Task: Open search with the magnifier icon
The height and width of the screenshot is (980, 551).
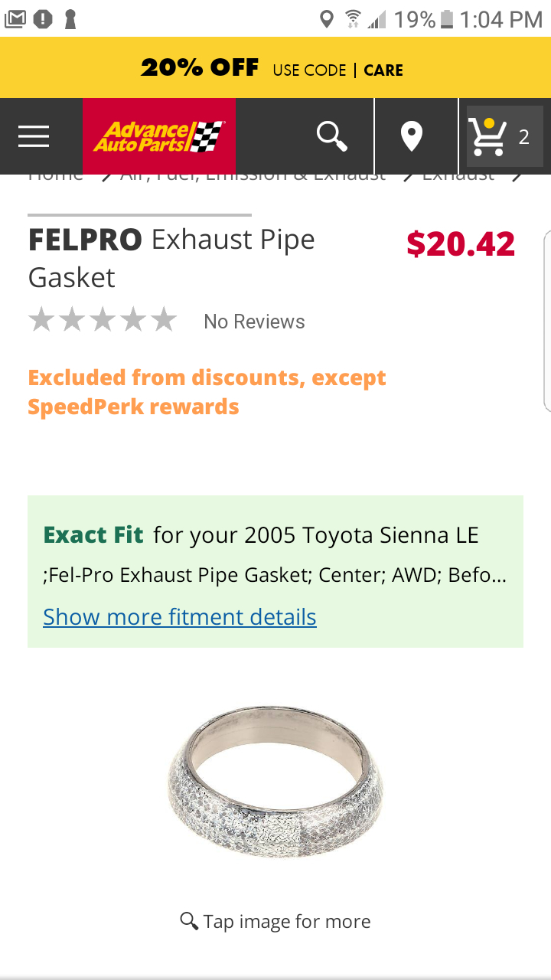Action: [x=332, y=136]
